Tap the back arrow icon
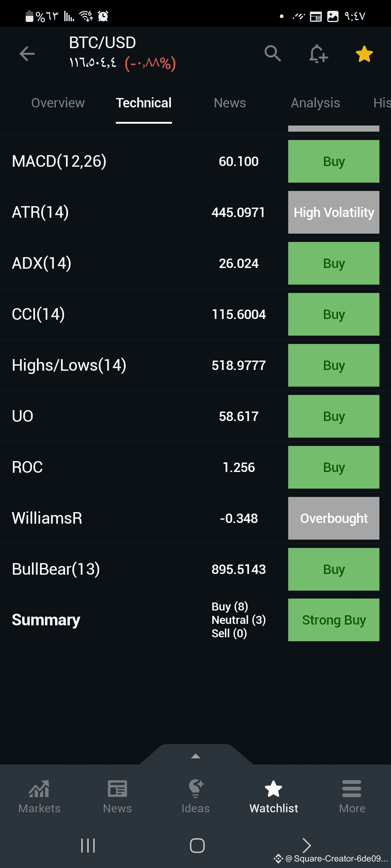 27,54
